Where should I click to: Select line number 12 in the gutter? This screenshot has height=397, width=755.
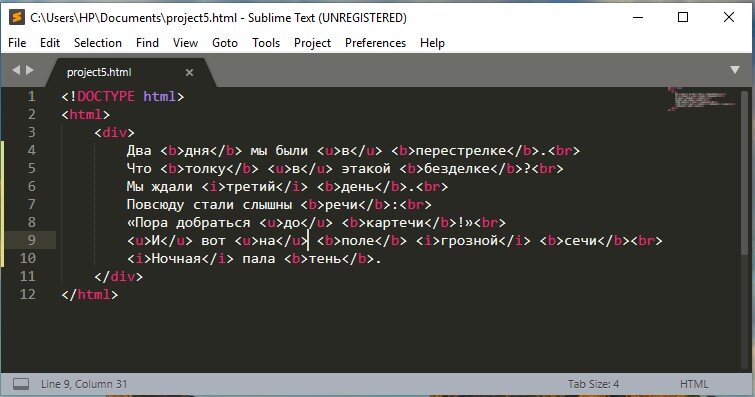27,294
